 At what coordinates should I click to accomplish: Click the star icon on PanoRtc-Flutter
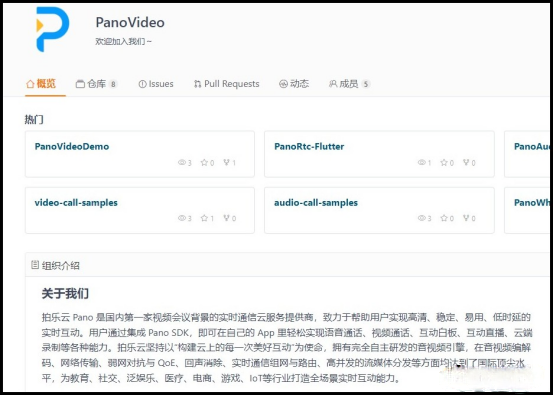444,162
